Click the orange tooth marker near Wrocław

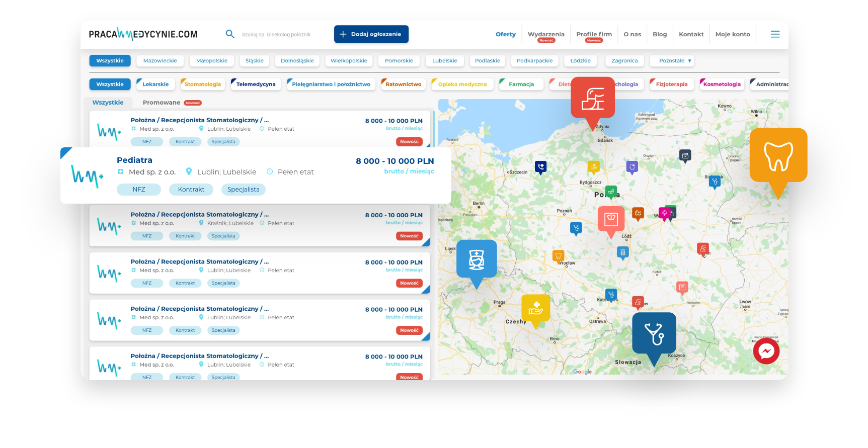point(558,256)
